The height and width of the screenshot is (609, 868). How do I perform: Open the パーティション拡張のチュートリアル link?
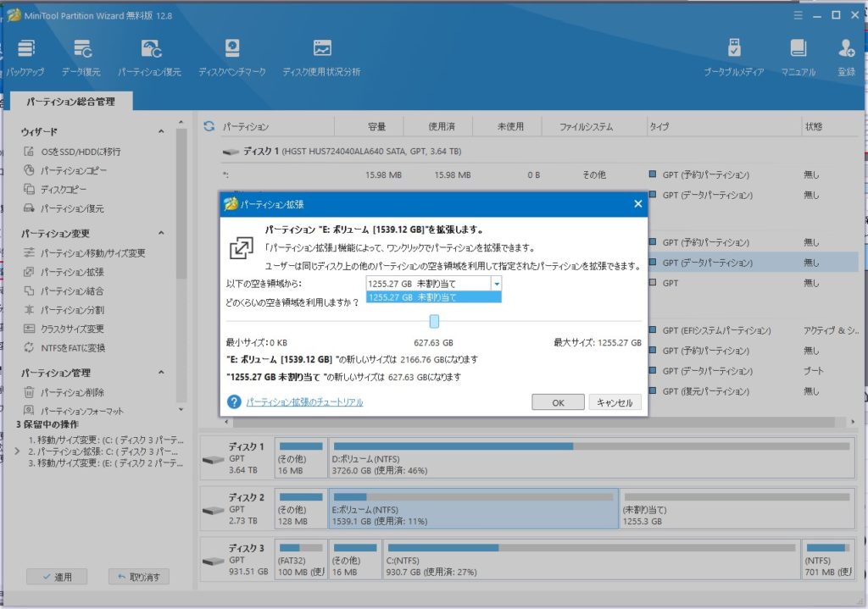point(304,402)
